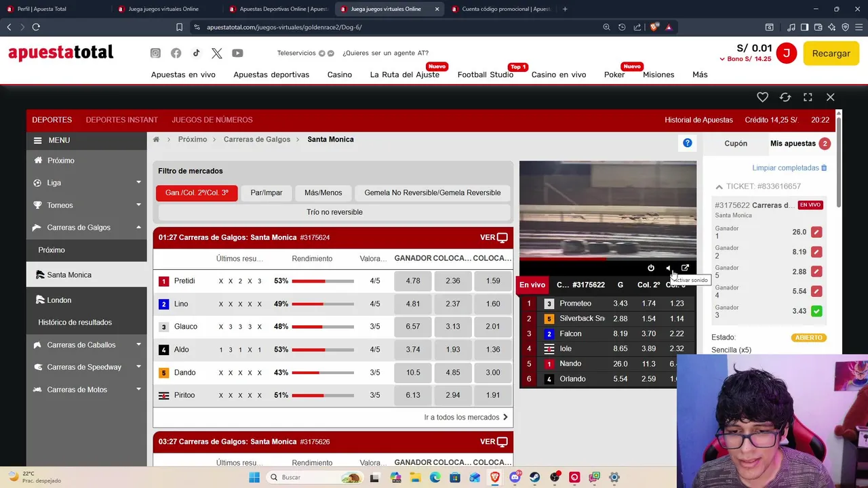This screenshot has width=868, height=488.
Task: Click green check icon for Ganador 3
Action: [x=816, y=311]
